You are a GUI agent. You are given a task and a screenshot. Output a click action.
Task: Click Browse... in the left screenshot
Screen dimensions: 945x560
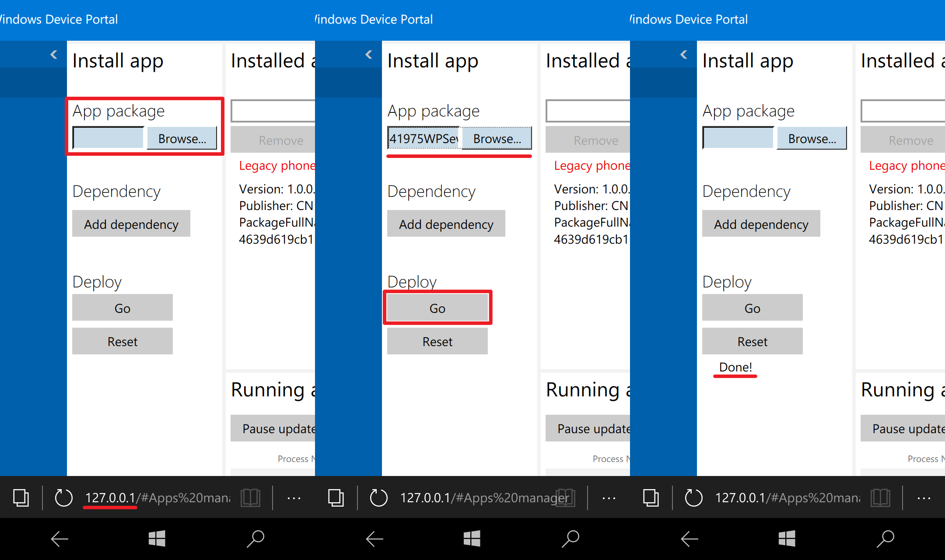tap(182, 138)
